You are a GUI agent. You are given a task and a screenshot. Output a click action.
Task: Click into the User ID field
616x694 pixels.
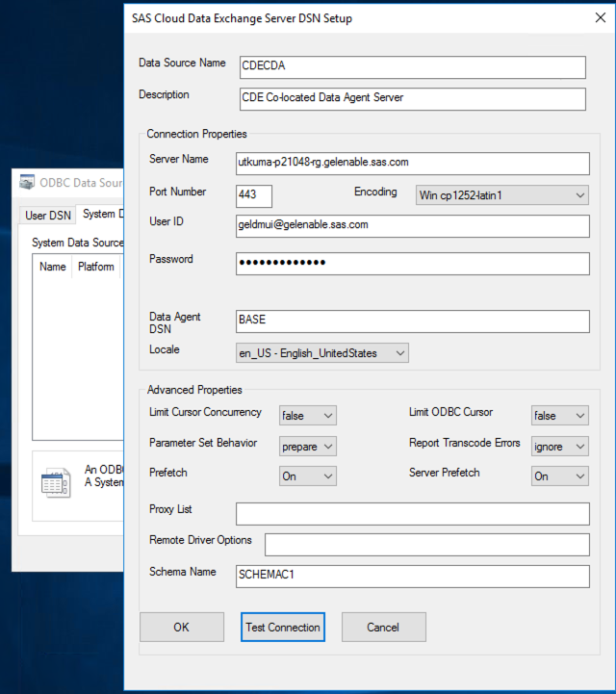coord(413,226)
